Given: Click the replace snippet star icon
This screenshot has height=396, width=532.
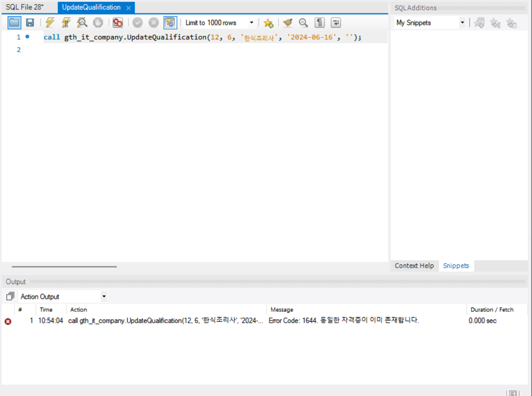Looking at the screenshot, I should 495,23.
